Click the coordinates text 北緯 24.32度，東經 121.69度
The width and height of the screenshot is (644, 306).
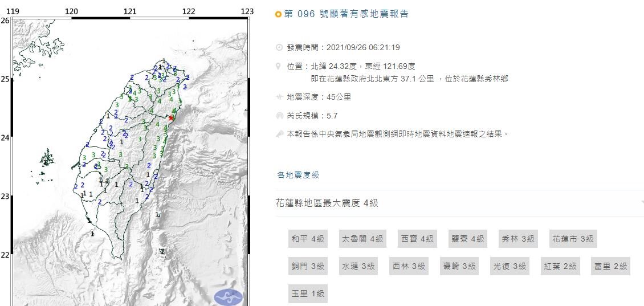click(x=363, y=66)
